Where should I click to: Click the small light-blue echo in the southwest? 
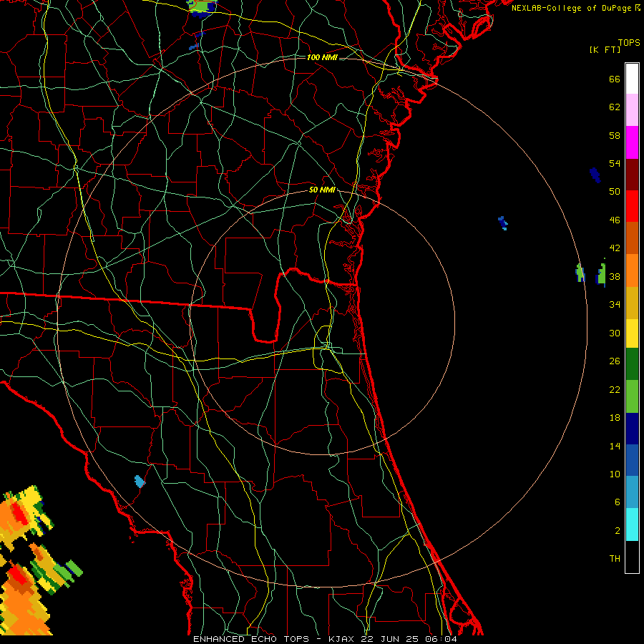pyautogui.click(x=140, y=482)
